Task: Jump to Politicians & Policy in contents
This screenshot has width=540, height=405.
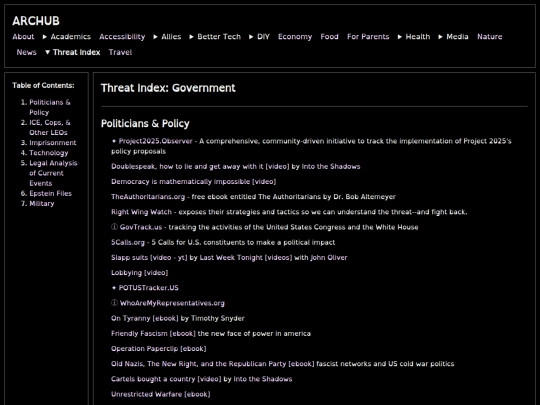Action: (50, 107)
